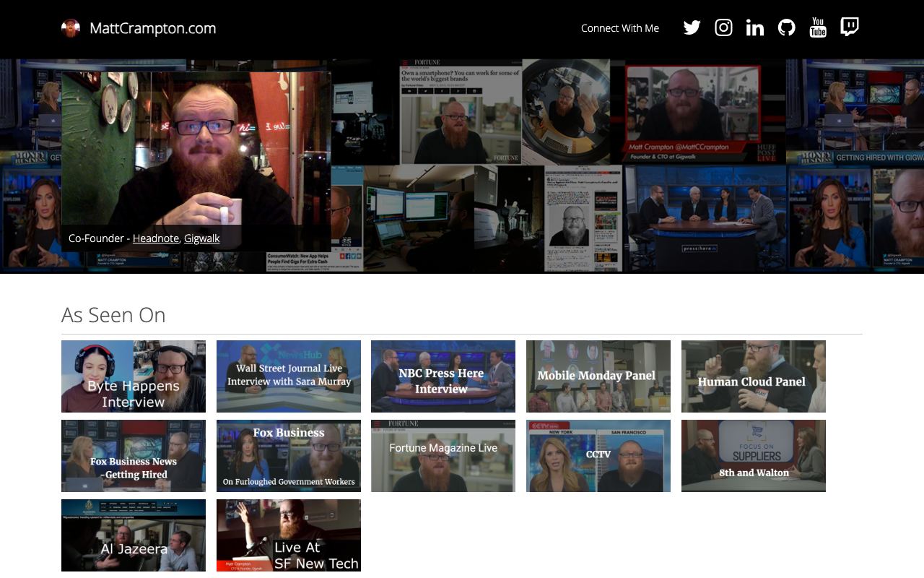
Task: Open the CCTV interview thumbnail
Action: (x=598, y=456)
